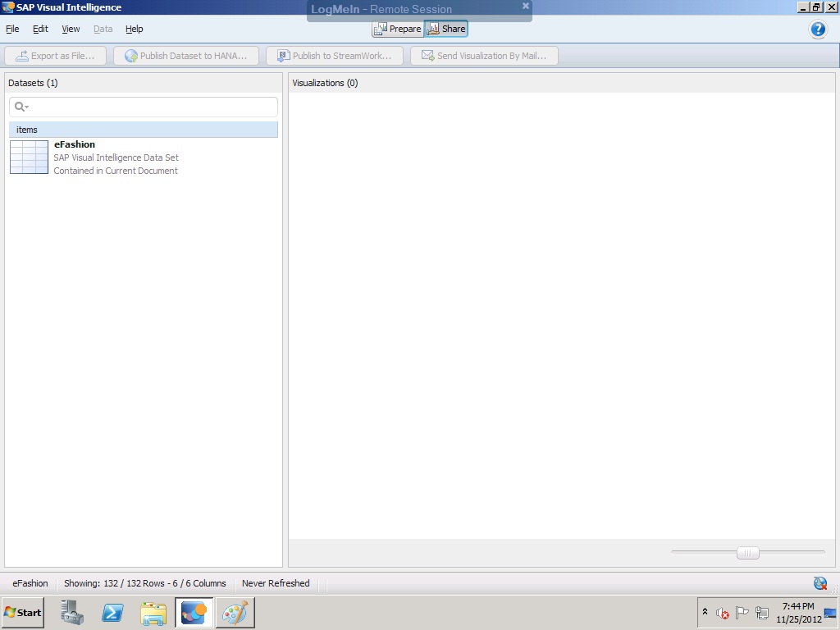Click Contained in Current Document text

pos(116,171)
